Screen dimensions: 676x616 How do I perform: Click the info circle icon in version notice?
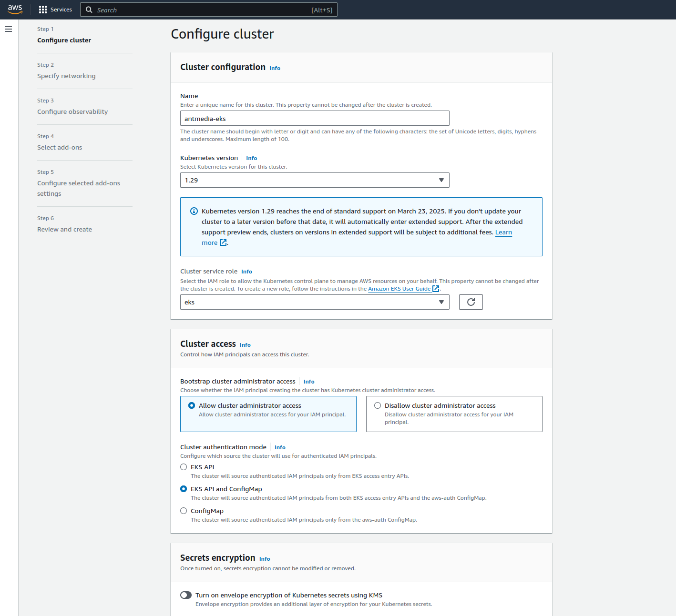point(194,211)
